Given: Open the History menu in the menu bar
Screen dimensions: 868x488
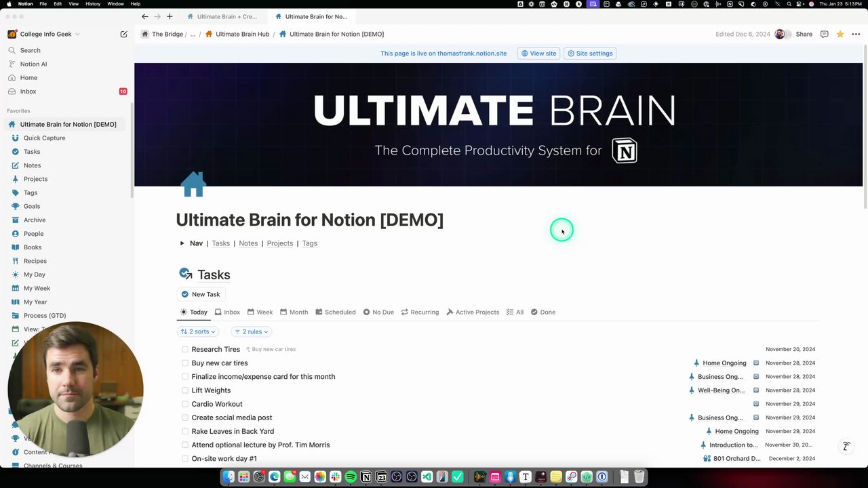Looking at the screenshot, I should click(x=93, y=4).
